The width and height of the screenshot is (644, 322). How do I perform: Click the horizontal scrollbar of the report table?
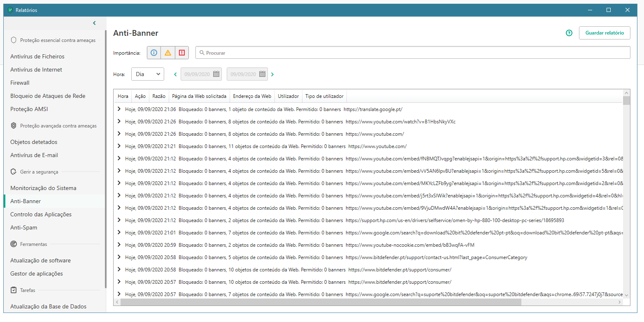pyautogui.click(x=321, y=302)
